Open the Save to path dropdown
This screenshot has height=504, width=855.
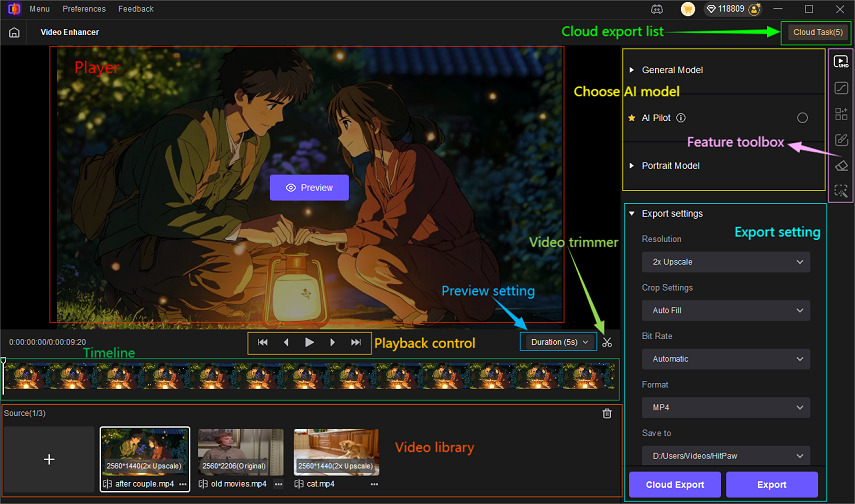(x=726, y=456)
